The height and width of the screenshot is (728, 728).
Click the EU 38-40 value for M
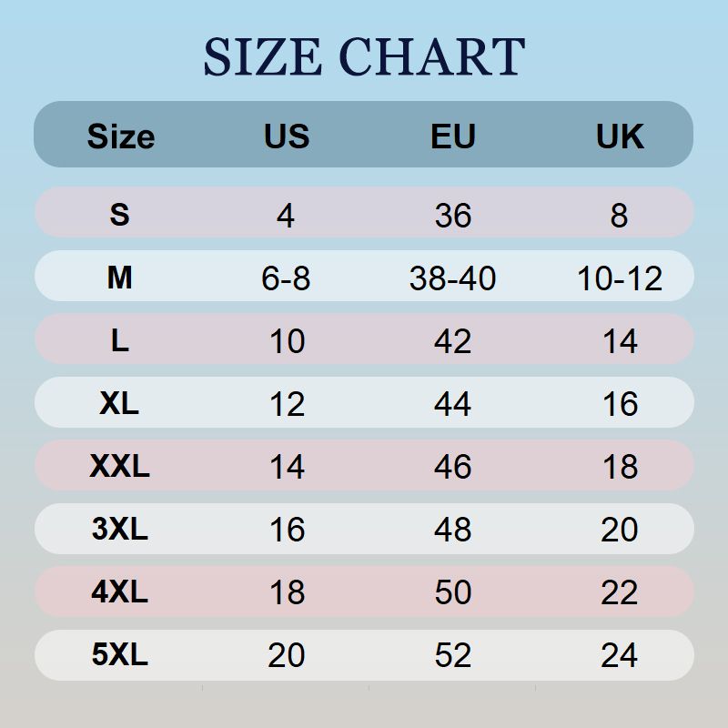[452, 278]
